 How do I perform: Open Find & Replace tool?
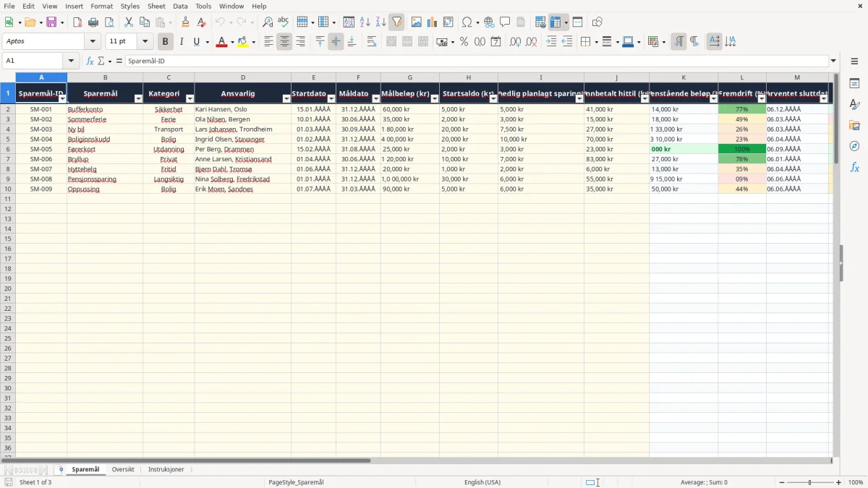click(268, 22)
